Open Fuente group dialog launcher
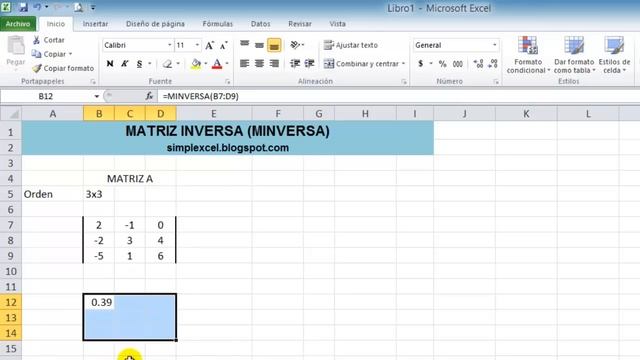The height and width of the screenshot is (360, 640). click(x=227, y=82)
